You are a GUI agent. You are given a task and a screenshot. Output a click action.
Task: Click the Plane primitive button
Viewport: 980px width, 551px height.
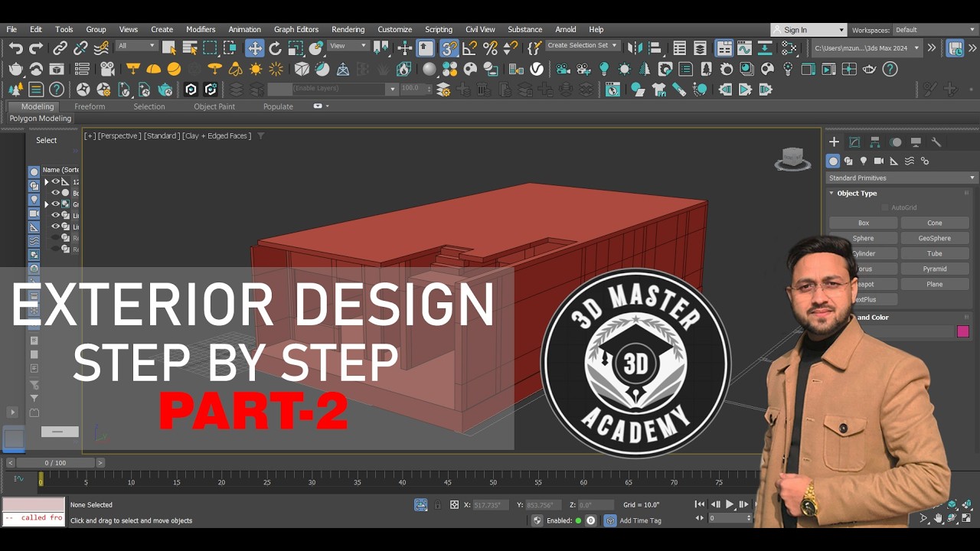(935, 284)
